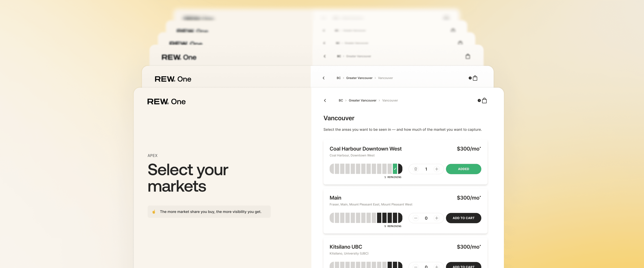Click the Main market share bar
The height and width of the screenshot is (268, 644).
click(x=366, y=218)
